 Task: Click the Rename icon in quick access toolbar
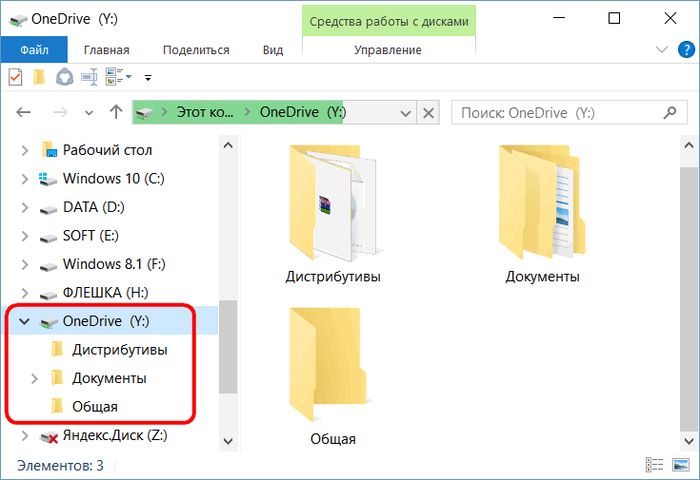coord(90,77)
